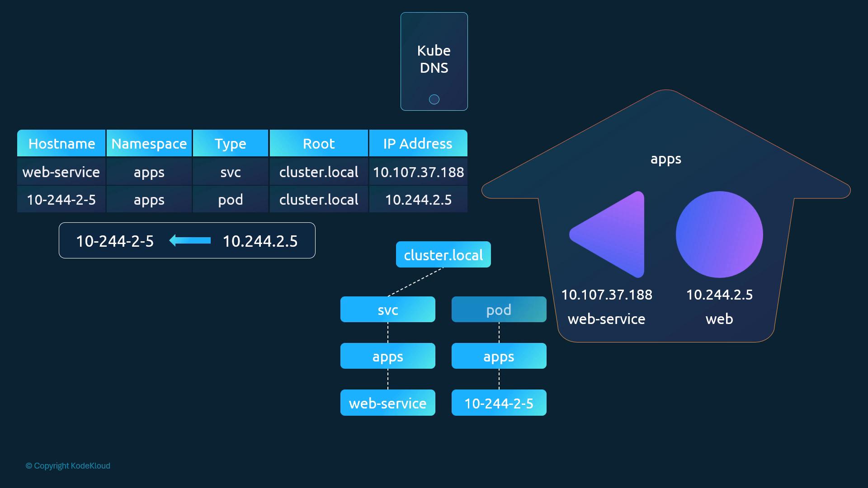Click 10.107.37.188 cell in IP Address column

pyautogui.click(x=418, y=172)
